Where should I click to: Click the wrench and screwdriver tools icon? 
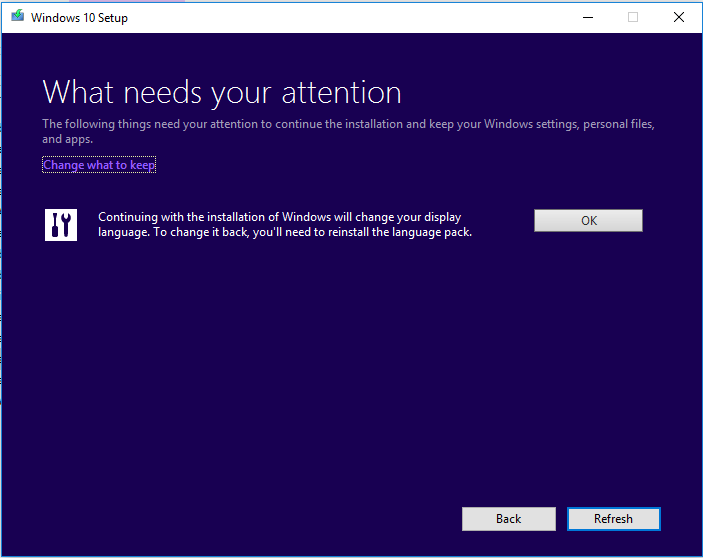(61, 225)
